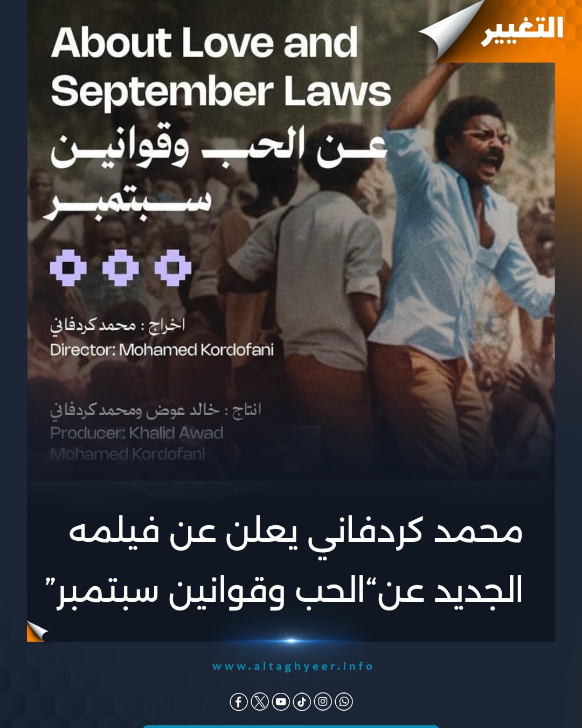Click the Facebook icon
582x728 pixels.
click(239, 702)
